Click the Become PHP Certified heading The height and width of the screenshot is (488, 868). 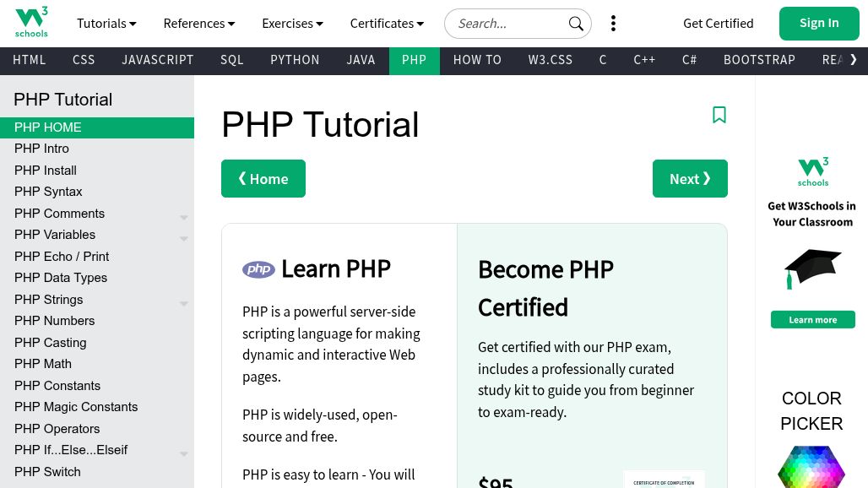coord(545,289)
